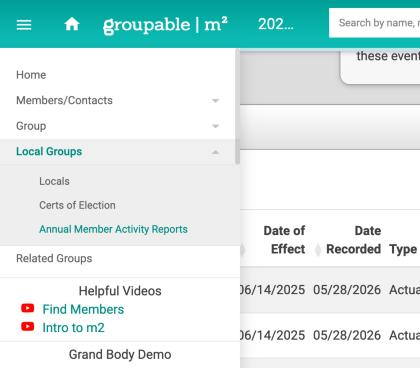Sort by Date of Effect column

pos(284,240)
